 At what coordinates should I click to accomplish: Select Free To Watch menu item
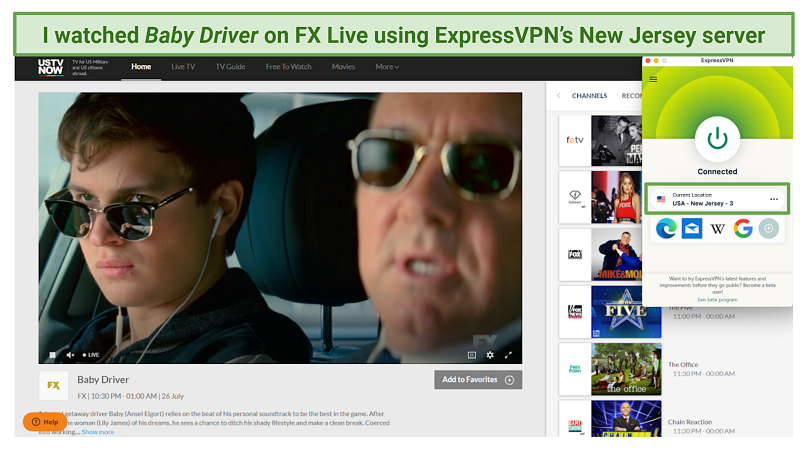[x=288, y=67]
